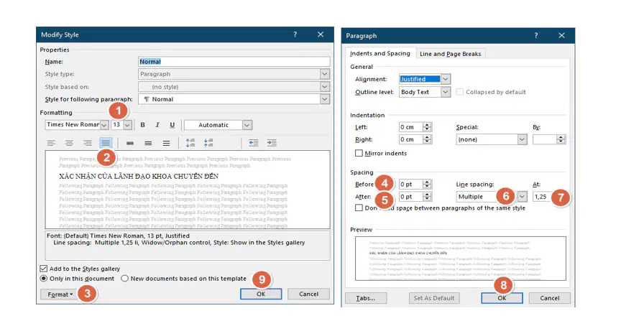Select Only in this document option
Viewport: 644px width, 316px height.
tap(44, 278)
